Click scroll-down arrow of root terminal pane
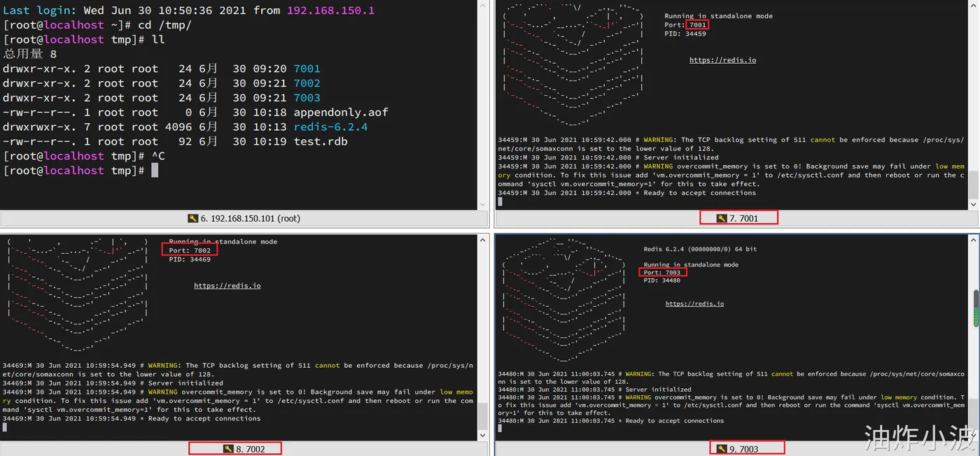Screen dimensions: 980x456 coord(483,204)
